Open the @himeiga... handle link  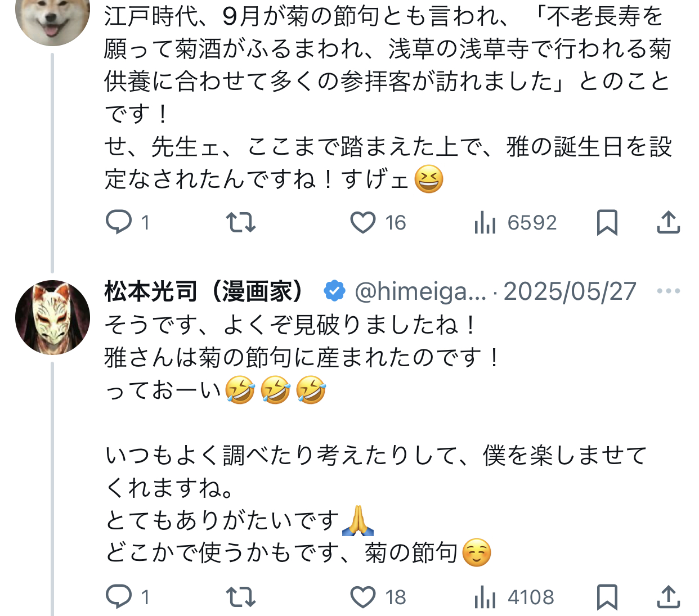click(x=420, y=291)
